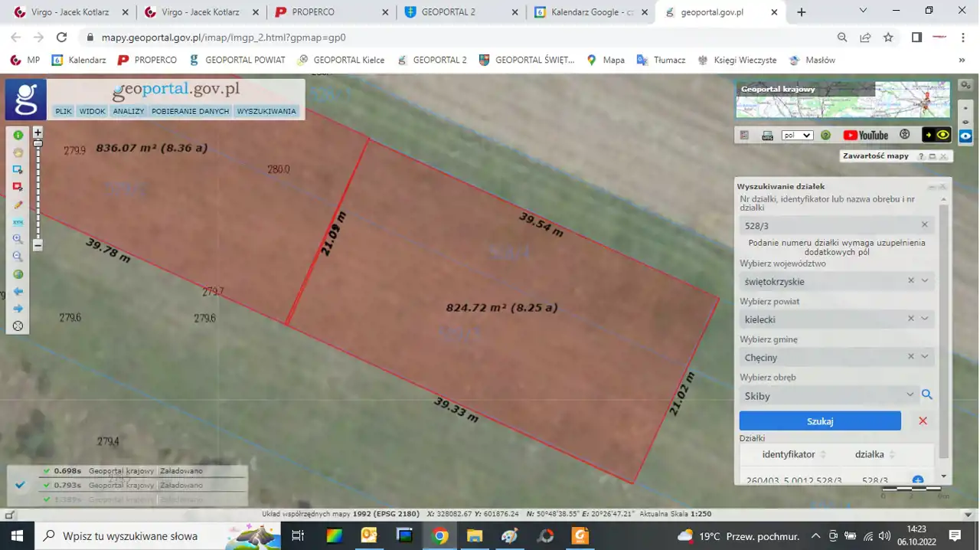980x550 pixels.
Task: Open the print map icon
Action: coord(767,136)
